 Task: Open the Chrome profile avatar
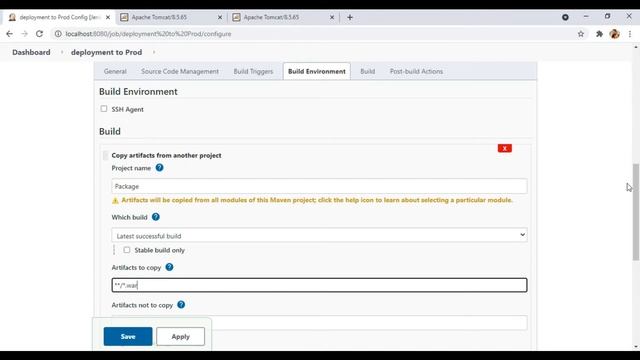(x=615, y=34)
